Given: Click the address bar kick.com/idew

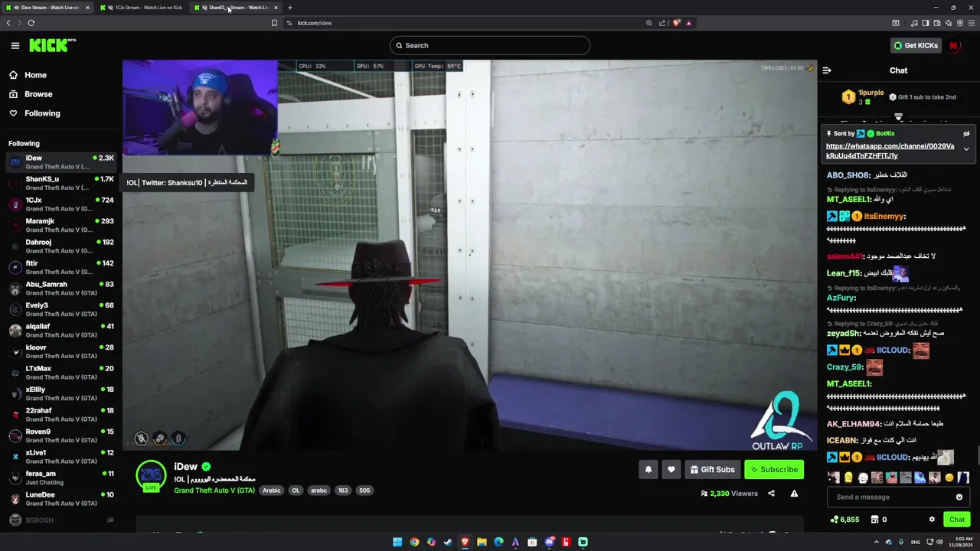Looking at the screenshot, I should point(314,23).
